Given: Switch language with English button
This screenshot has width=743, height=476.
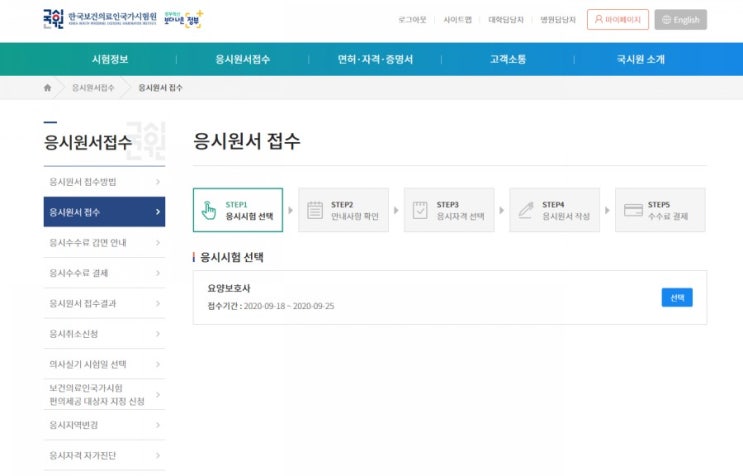Looking at the screenshot, I should click(x=680, y=19).
